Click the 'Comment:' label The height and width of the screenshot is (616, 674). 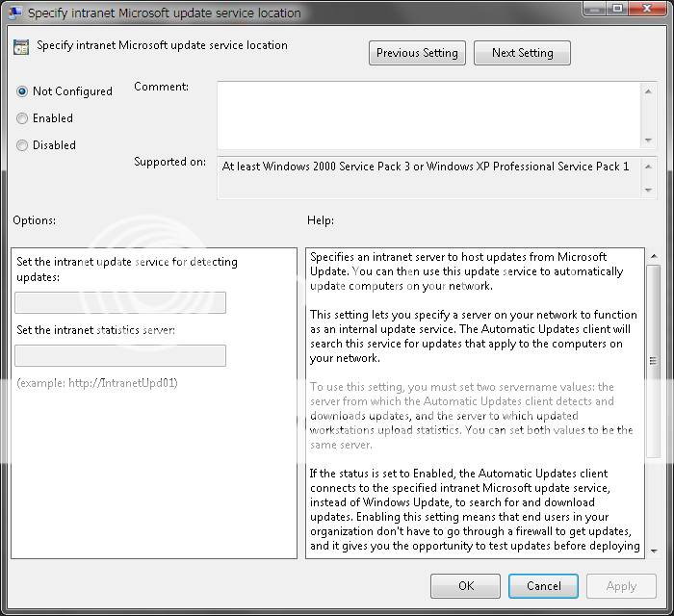tap(161, 87)
